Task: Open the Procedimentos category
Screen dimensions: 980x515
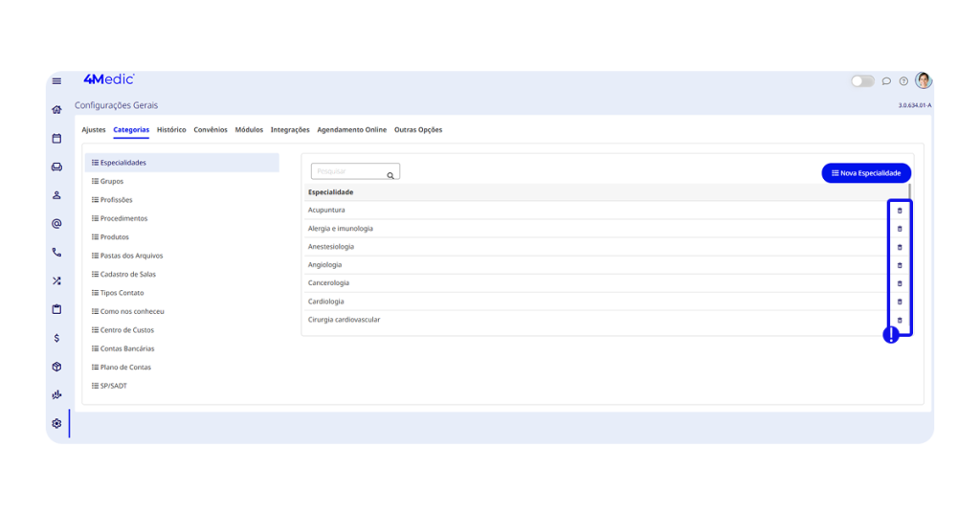Action: tap(123, 218)
